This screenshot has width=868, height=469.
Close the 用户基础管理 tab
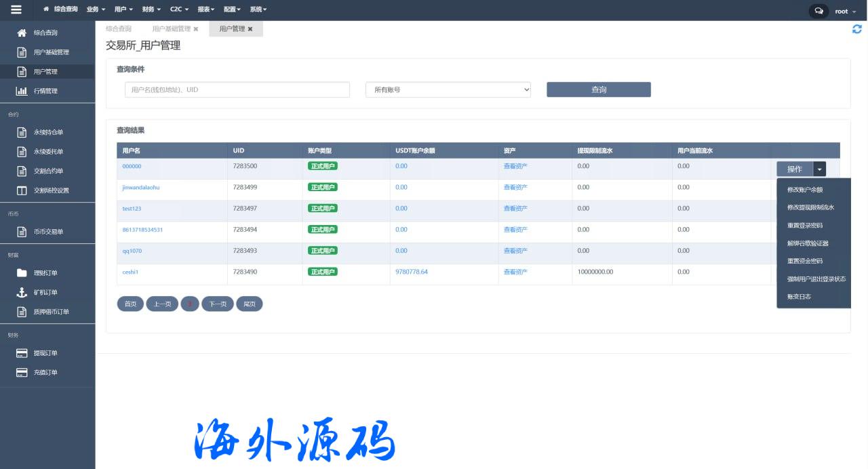tap(196, 29)
